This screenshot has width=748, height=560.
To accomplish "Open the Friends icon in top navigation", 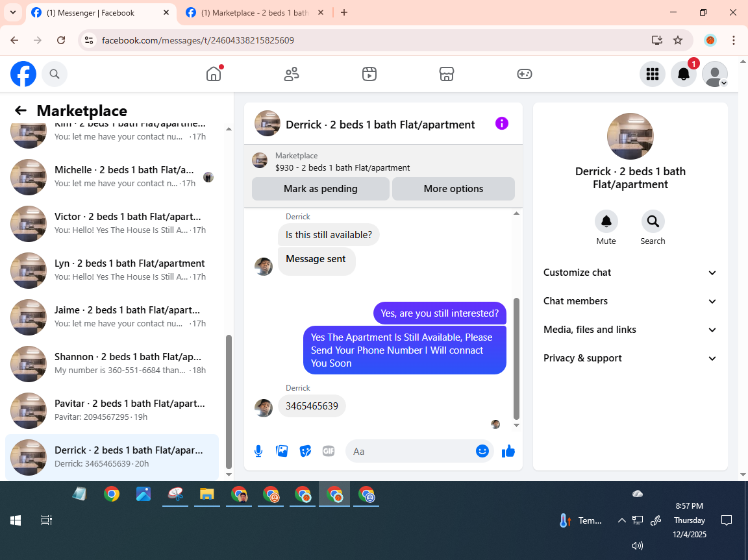I will pyautogui.click(x=292, y=74).
